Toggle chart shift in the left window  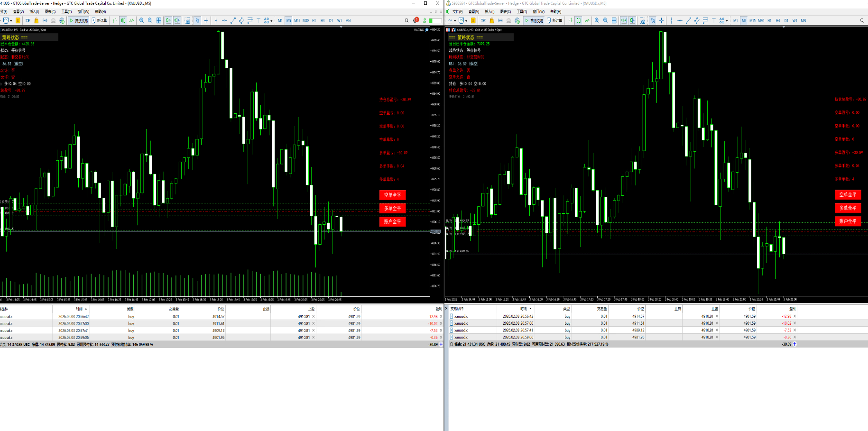(177, 20)
